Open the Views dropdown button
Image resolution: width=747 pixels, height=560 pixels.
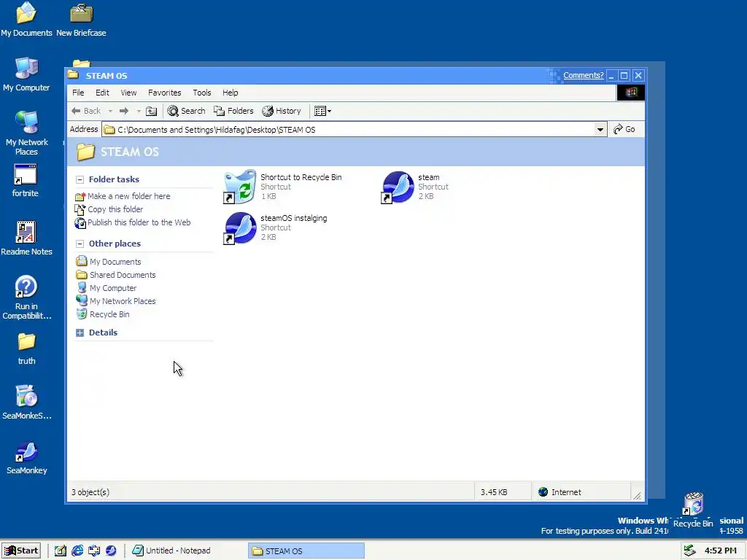(x=322, y=111)
